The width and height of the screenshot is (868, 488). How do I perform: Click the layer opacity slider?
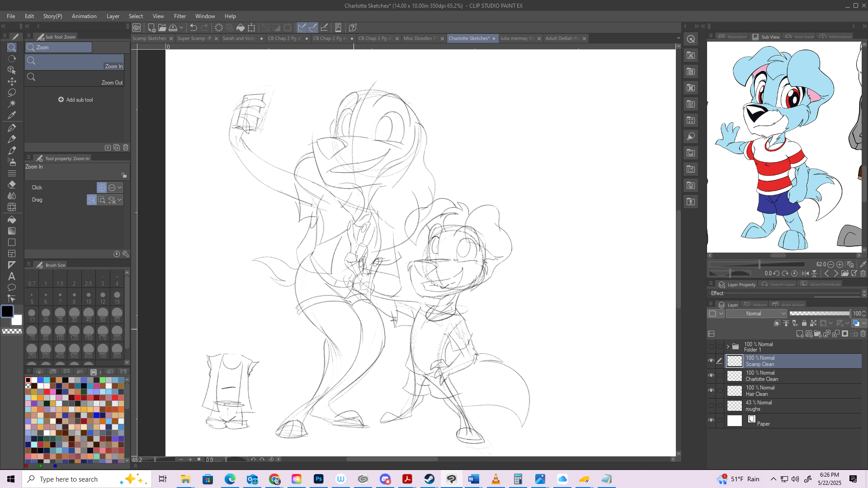click(x=819, y=314)
